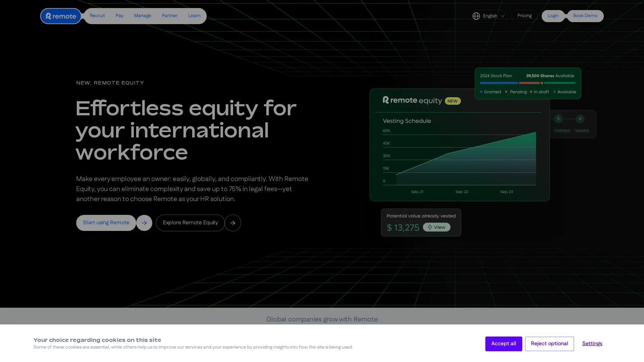Reject optional cookies

(x=549, y=344)
